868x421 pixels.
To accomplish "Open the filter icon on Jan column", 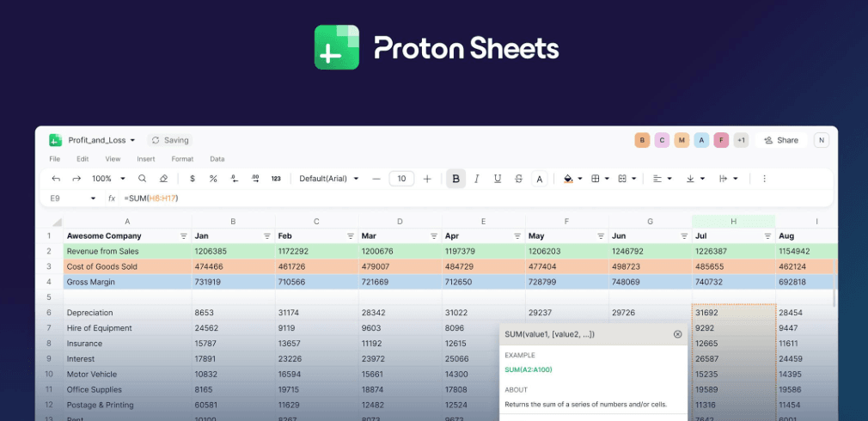I will 267,236.
